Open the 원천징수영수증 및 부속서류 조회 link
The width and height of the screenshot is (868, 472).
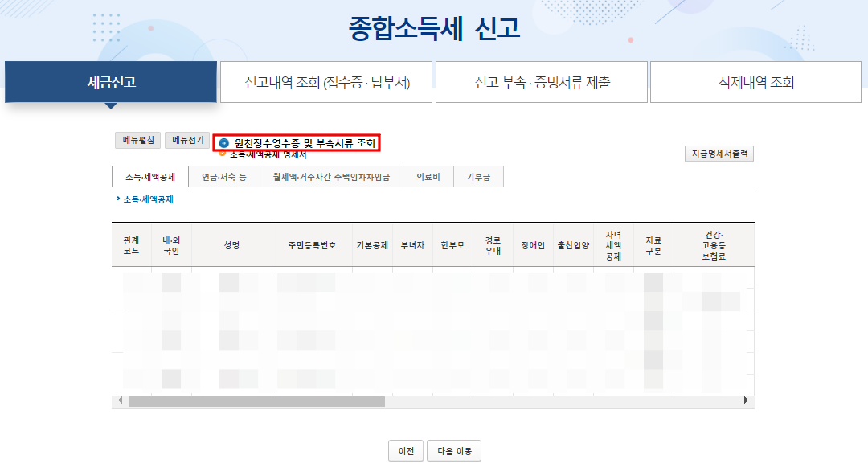click(x=305, y=142)
